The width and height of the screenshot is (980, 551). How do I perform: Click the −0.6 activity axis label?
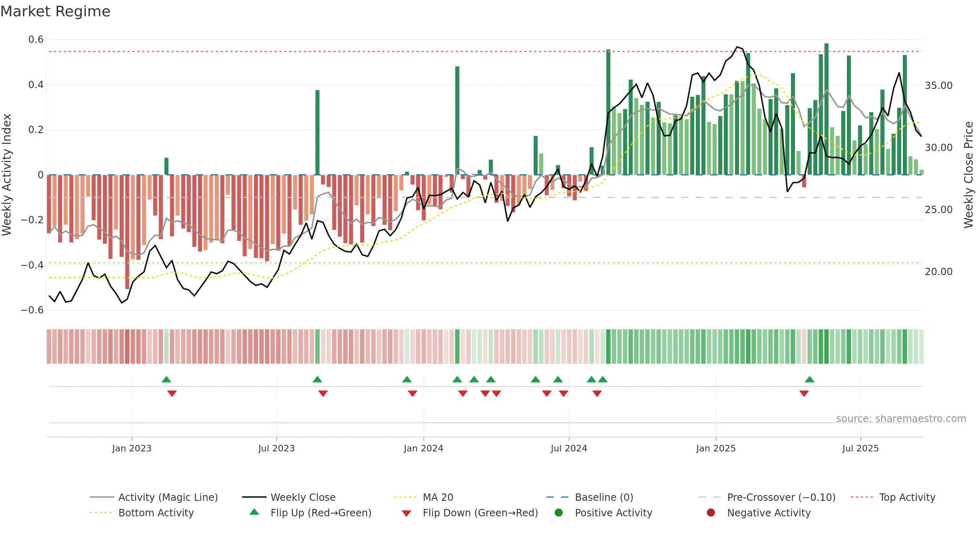[x=32, y=310]
